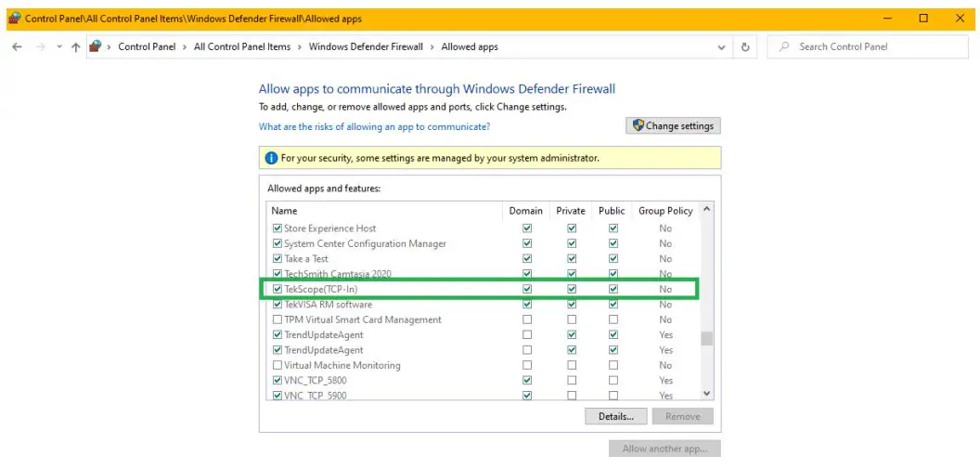This screenshot has width=980, height=469.
Task: Click the search magnifier icon
Action: tap(784, 46)
